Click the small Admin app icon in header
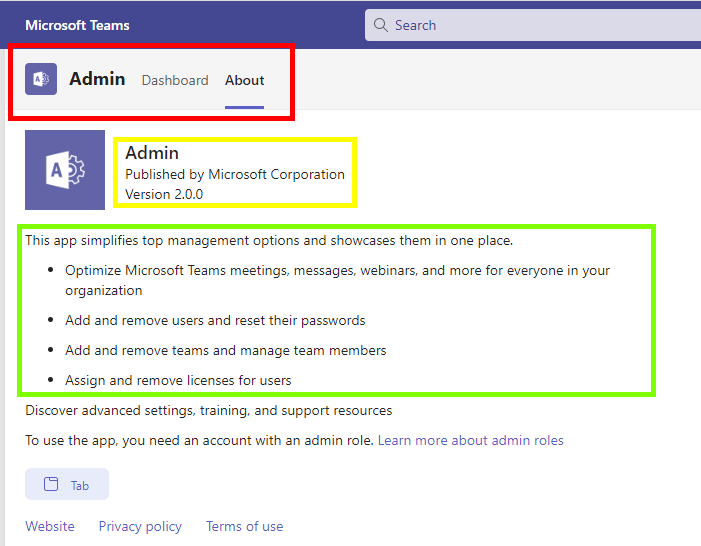The height and width of the screenshot is (546, 701). point(41,79)
